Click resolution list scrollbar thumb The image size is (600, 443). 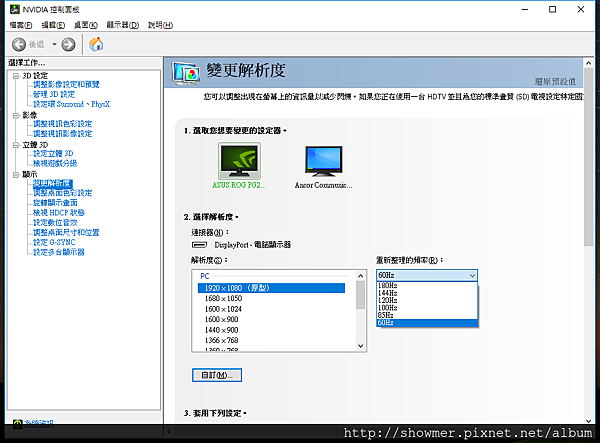click(360, 295)
